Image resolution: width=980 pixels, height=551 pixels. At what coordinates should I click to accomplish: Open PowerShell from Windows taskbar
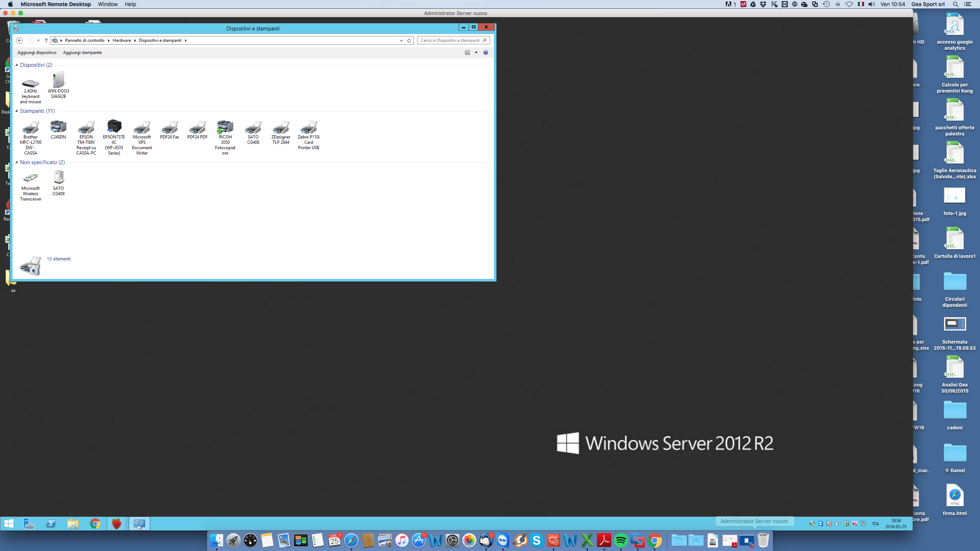click(x=51, y=523)
